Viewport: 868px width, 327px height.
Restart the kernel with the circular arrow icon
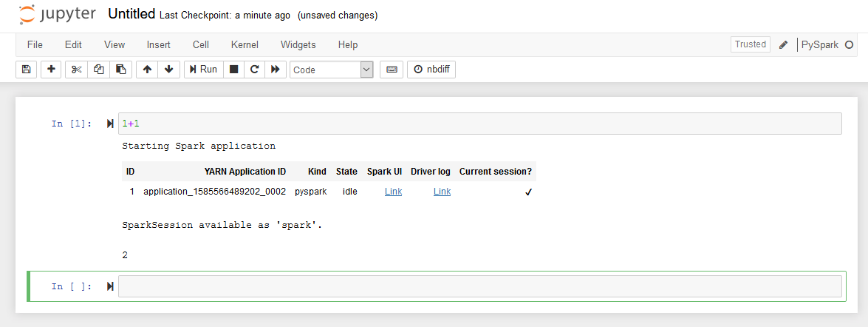[x=255, y=70]
